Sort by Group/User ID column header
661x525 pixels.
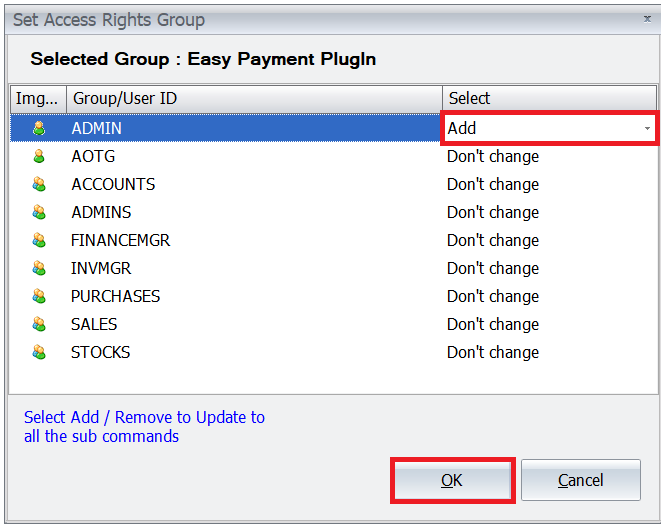(x=254, y=98)
